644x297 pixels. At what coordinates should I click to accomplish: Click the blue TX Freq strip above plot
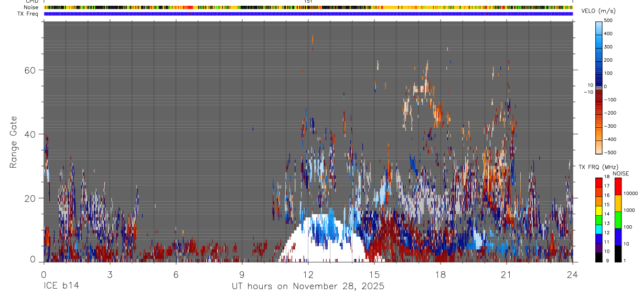(x=308, y=14)
